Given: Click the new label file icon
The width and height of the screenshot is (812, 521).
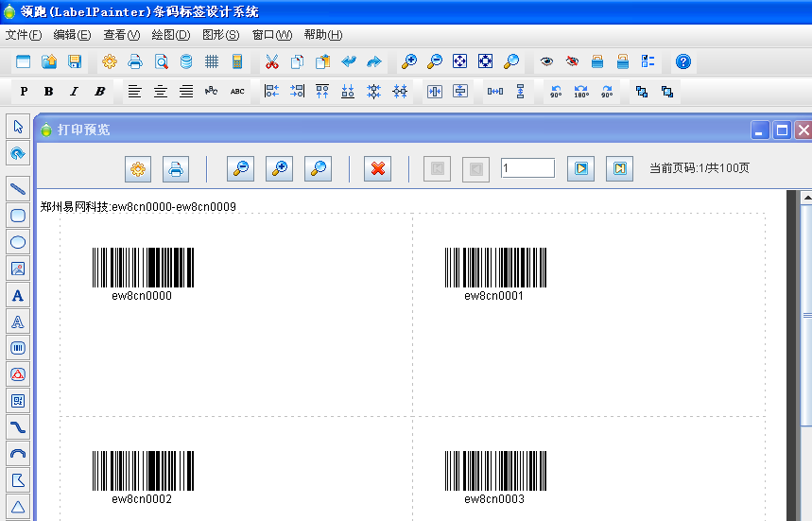Looking at the screenshot, I should pyautogui.click(x=24, y=61).
